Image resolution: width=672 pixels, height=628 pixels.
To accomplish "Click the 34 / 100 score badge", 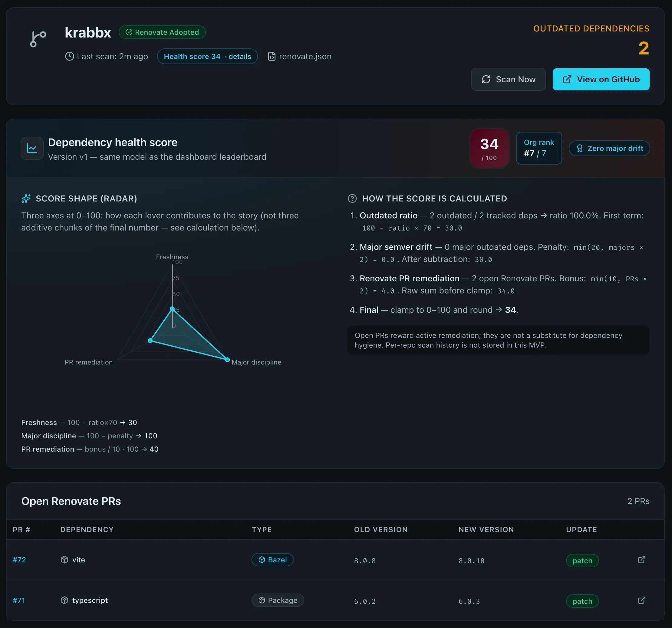I will click(x=489, y=148).
